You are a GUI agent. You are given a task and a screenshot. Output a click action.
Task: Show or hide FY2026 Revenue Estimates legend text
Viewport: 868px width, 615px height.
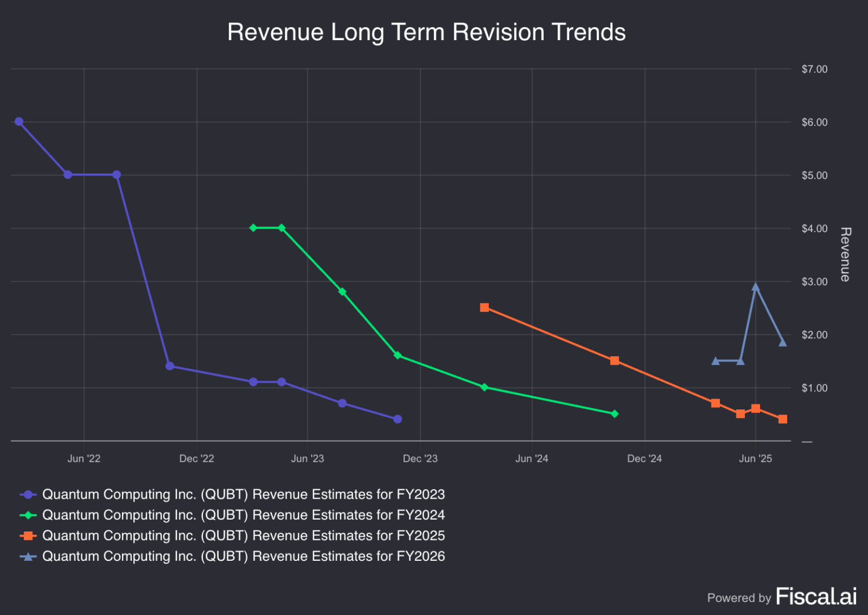(x=244, y=556)
